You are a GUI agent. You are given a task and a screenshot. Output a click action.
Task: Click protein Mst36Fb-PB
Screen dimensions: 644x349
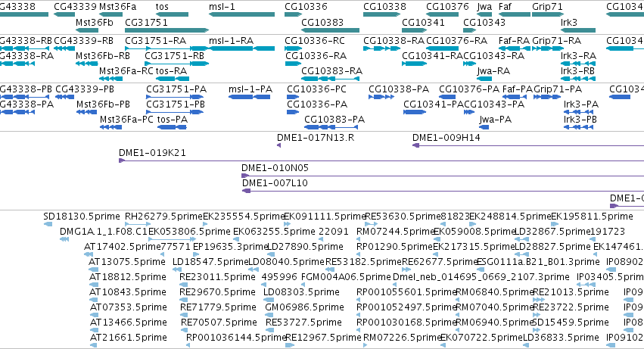(103, 104)
